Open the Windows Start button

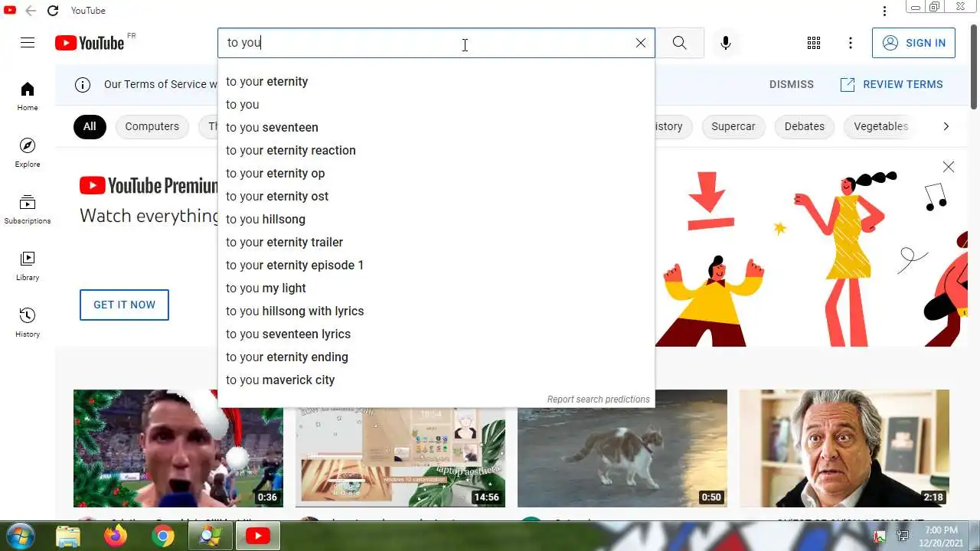[x=20, y=536]
